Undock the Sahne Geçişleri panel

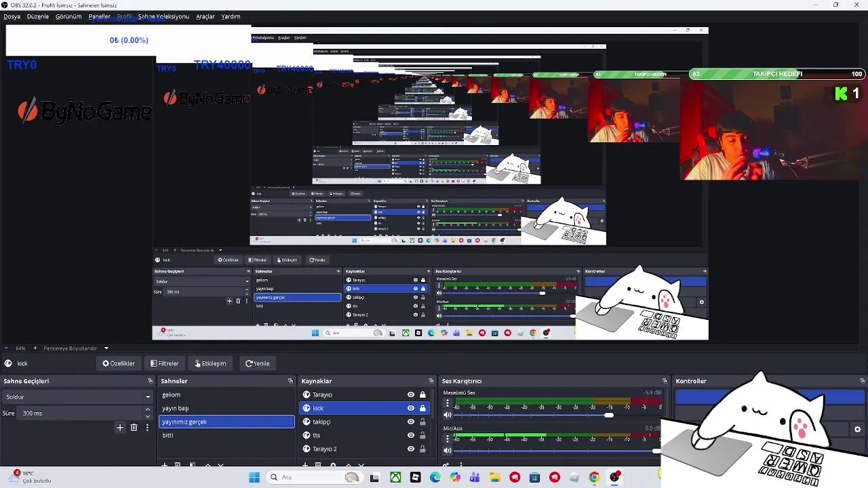pyautogui.click(x=149, y=381)
